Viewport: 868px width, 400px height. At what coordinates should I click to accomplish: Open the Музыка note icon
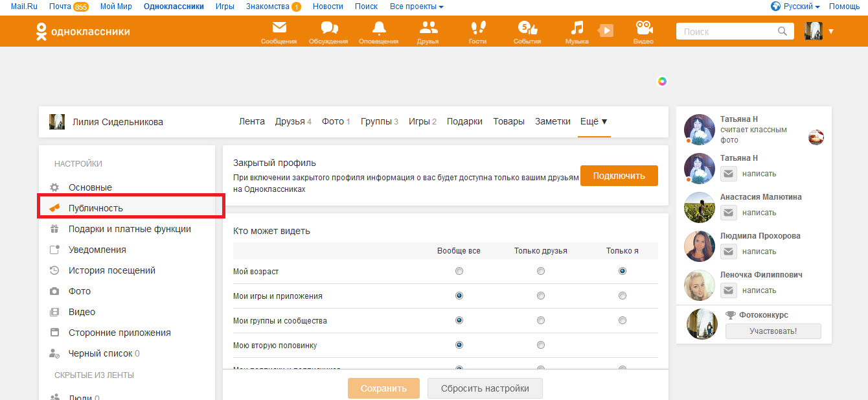pos(577,29)
